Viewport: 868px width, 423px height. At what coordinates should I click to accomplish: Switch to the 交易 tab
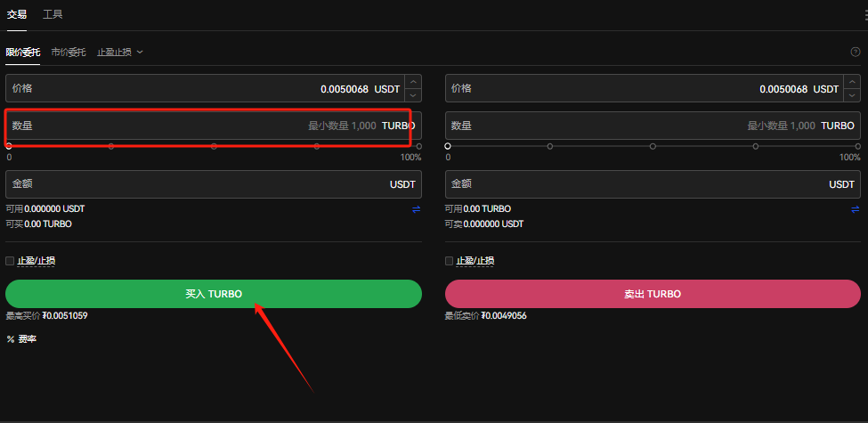[x=17, y=14]
